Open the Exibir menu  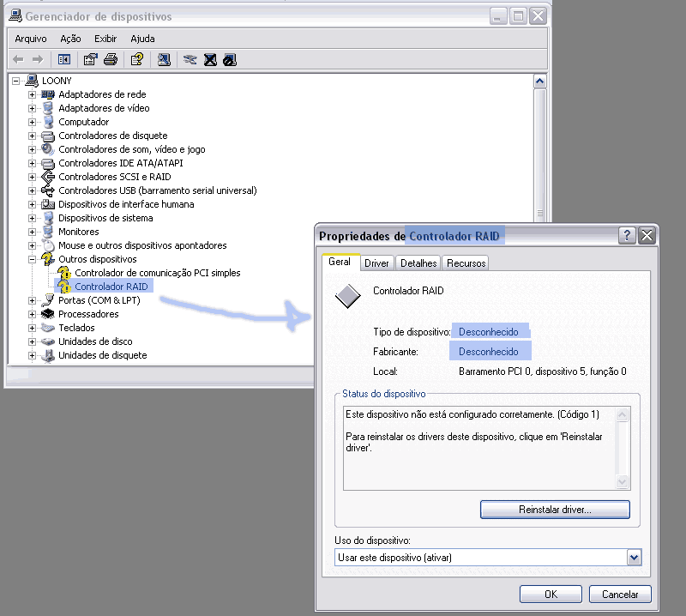pos(105,39)
